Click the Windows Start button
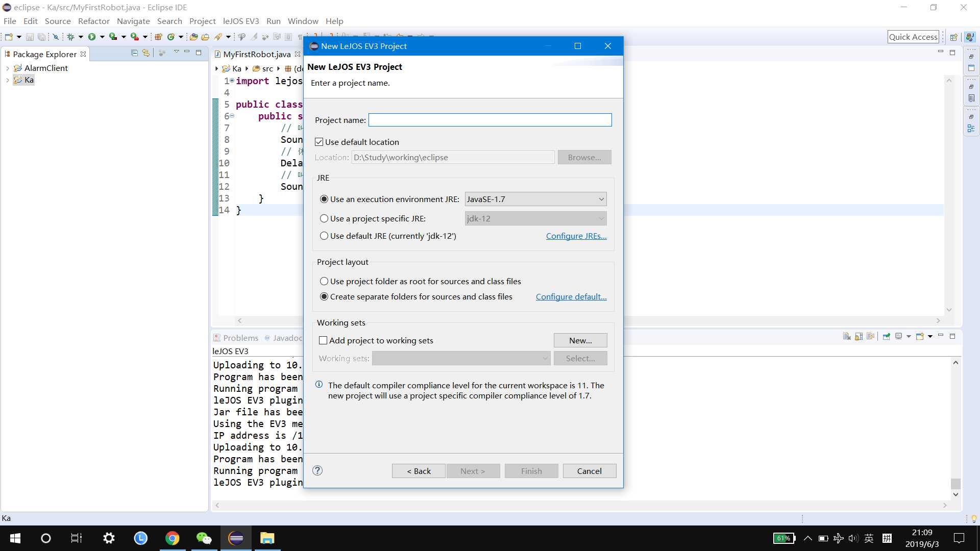 tap(15, 538)
